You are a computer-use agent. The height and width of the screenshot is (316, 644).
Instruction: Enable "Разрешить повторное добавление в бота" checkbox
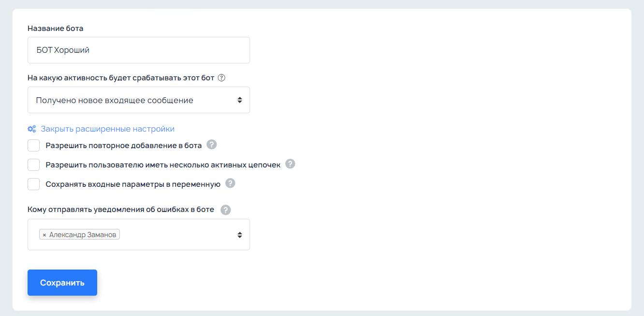pyautogui.click(x=34, y=145)
